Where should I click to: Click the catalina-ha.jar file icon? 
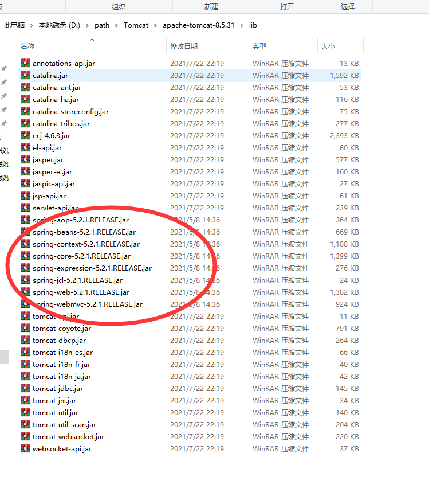(x=26, y=99)
